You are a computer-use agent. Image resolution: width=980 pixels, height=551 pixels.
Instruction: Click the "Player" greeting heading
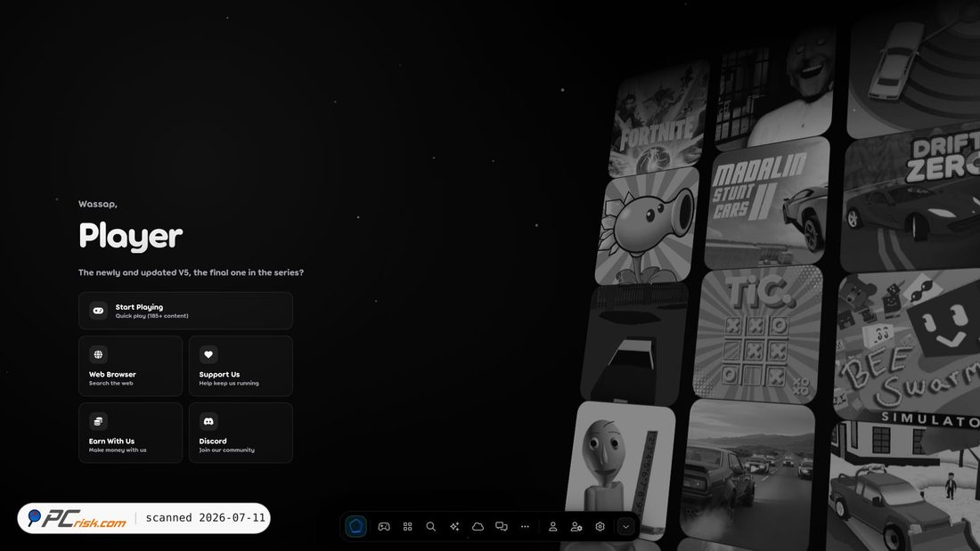pyautogui.click(x=131, y=236)
